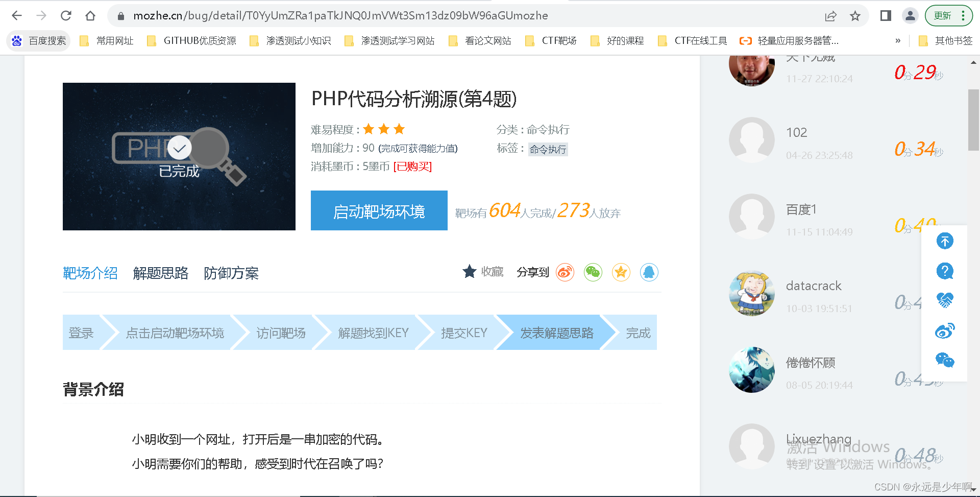Click the 登录 step in progress bar

[x=81, y=333]
